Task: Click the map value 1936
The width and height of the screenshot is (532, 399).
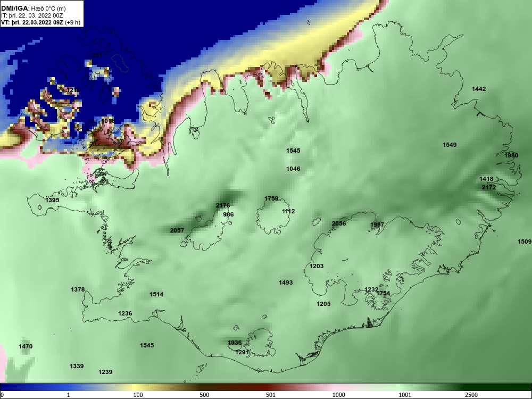Action: click(x=235, y=343)
